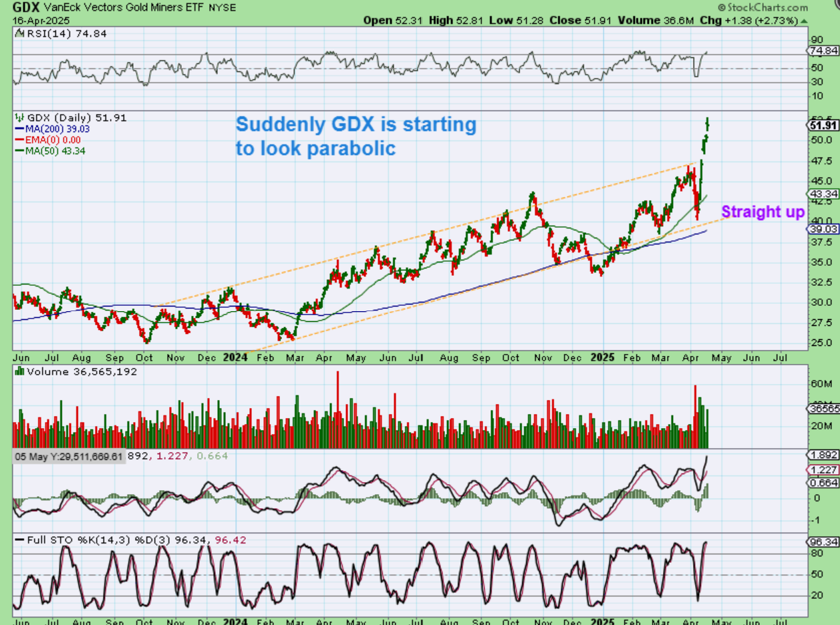Click the 43.34 MA(50) axis tag
The image size is (840, 625).
(825, 194)
